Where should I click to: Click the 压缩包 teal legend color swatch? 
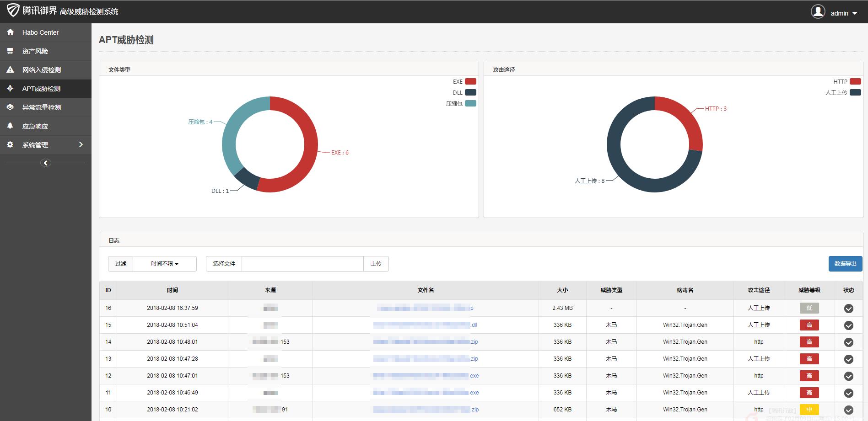click(470, 103)
